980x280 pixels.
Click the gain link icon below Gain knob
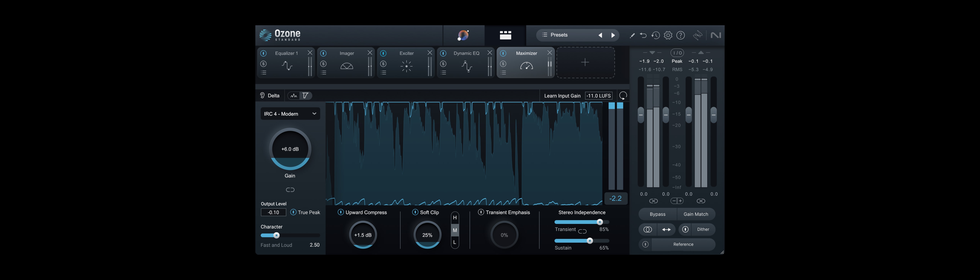[290, 190]
